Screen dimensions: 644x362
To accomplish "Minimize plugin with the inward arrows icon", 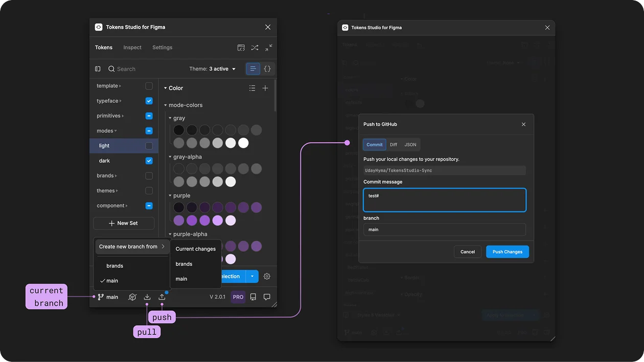I will pos(269,47).
